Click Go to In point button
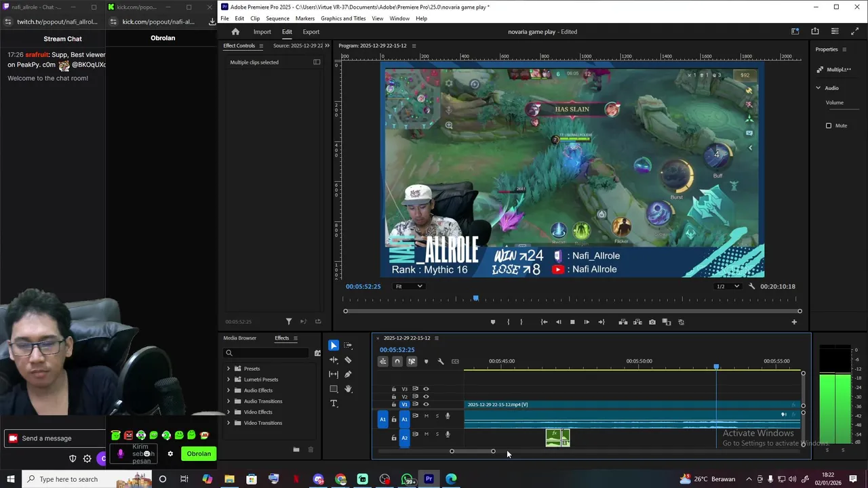The height and width of the screenshot is (488, 868). click(544, 322)
